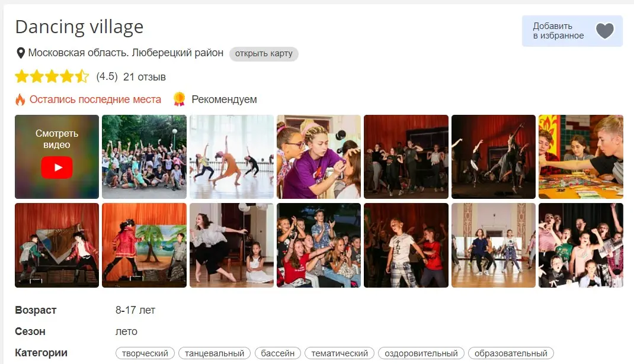Select the образовательный category tag
Screen dimensions: 634x364
coord(511,353)
